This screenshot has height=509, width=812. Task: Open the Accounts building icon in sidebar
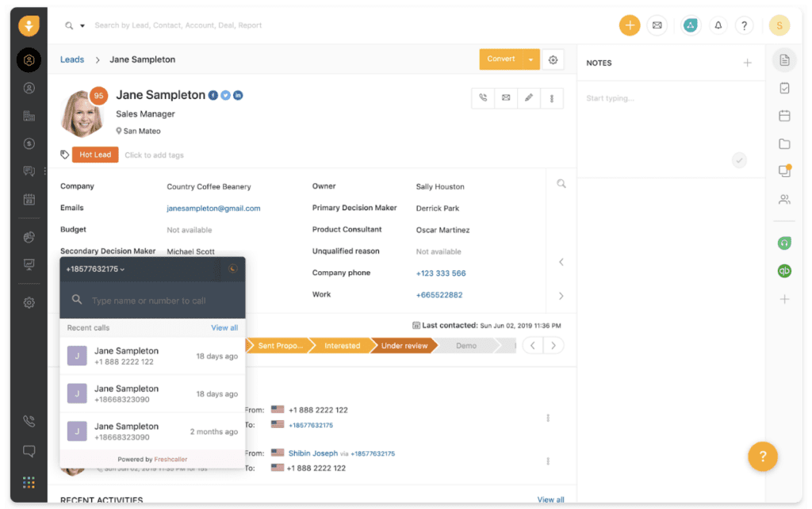coord(29,116)
